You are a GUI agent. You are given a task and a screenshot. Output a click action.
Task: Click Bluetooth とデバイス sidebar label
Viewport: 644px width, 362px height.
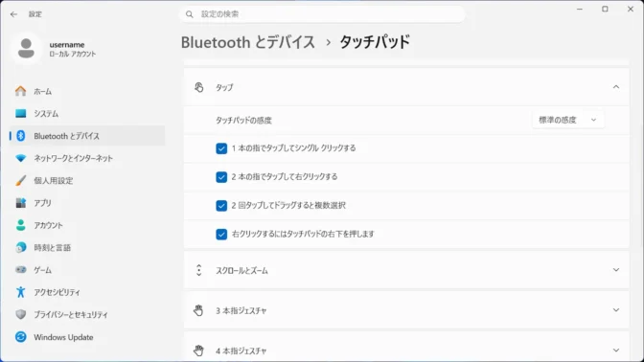(66, 136)
